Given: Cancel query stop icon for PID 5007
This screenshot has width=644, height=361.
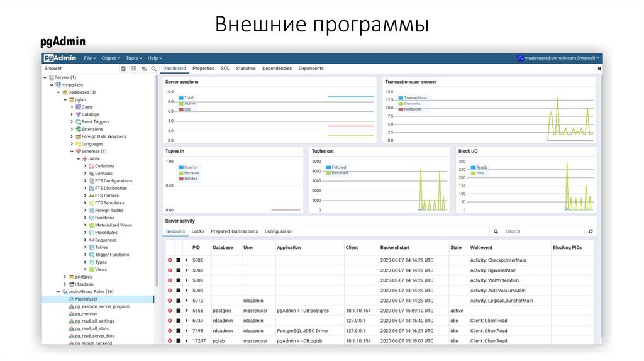Looking at the screenshot, I should [x=178, y=270].
